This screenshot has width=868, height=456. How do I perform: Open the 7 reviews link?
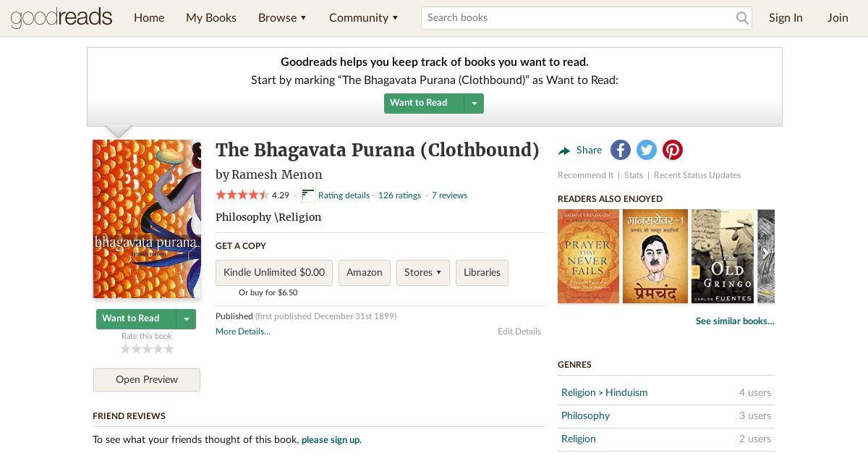pos(449,195)
